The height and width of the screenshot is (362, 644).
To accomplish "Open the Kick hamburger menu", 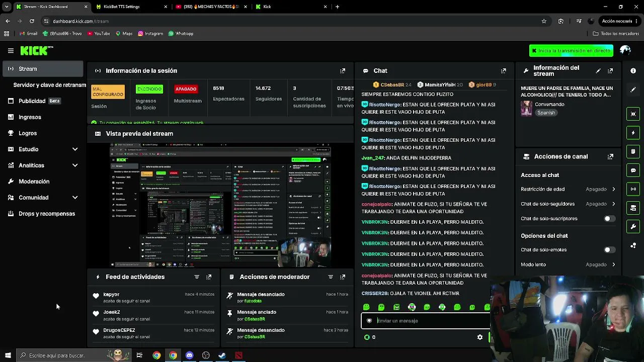I will tap(11, 50).
